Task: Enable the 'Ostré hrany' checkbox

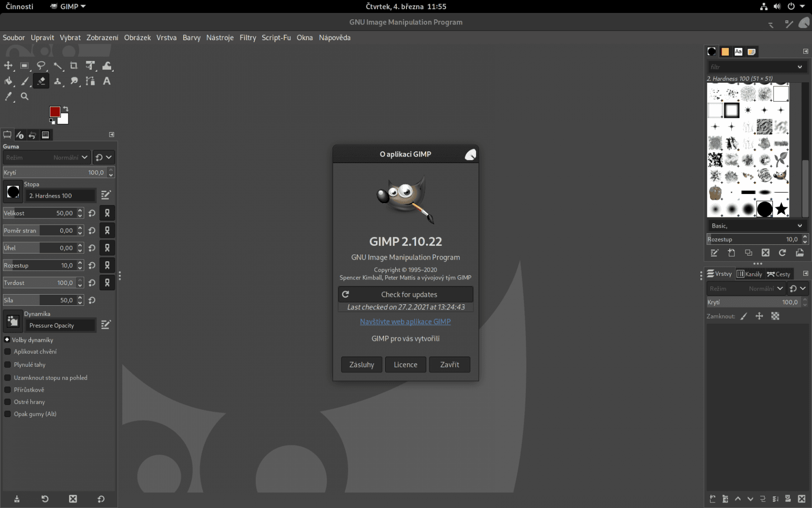Action: [7, 401]
